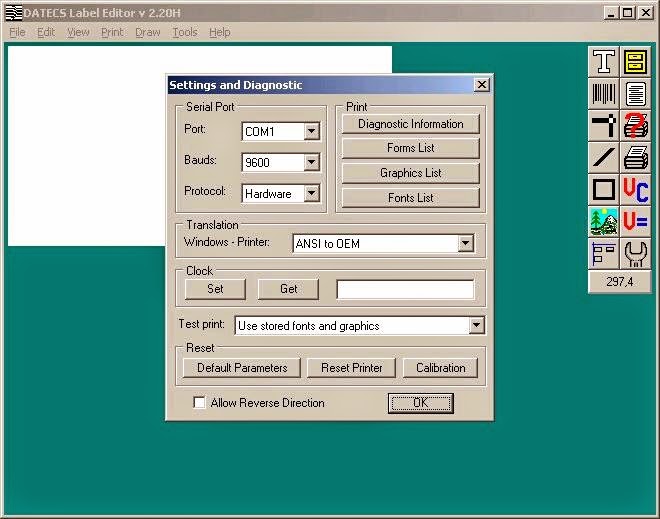Viewport: 660px width, 519px height.
Task: Print the Fonts List
Action: point(410,198)
